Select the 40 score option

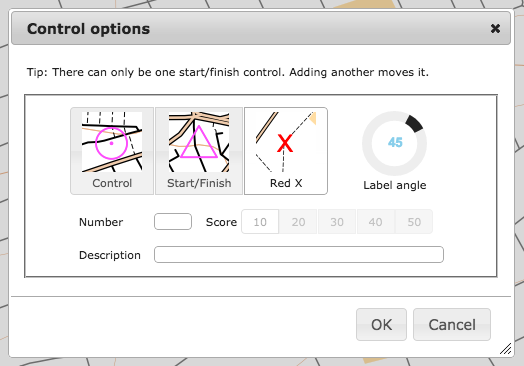pos(375,222)
